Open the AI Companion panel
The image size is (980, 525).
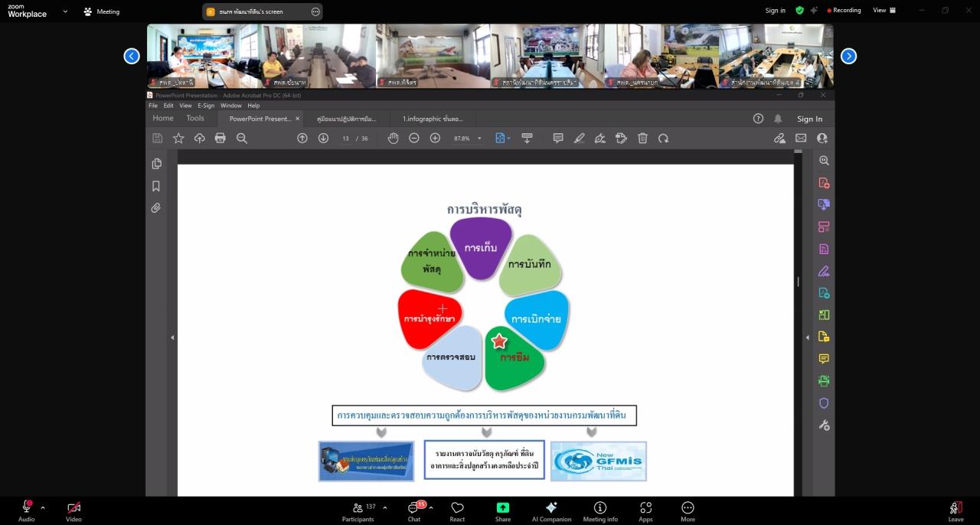(x=551, y=510)
